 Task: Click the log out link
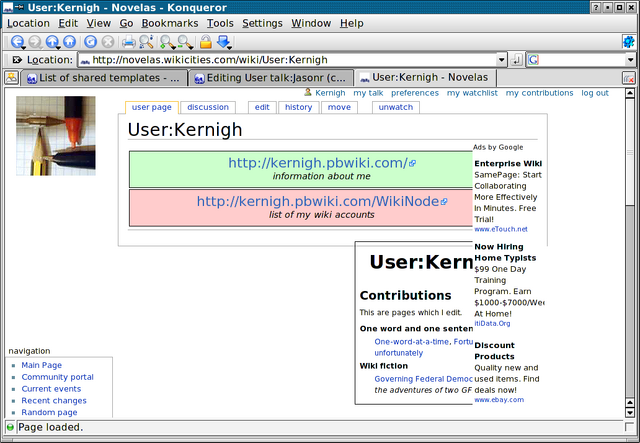click(x=595, y=93)
